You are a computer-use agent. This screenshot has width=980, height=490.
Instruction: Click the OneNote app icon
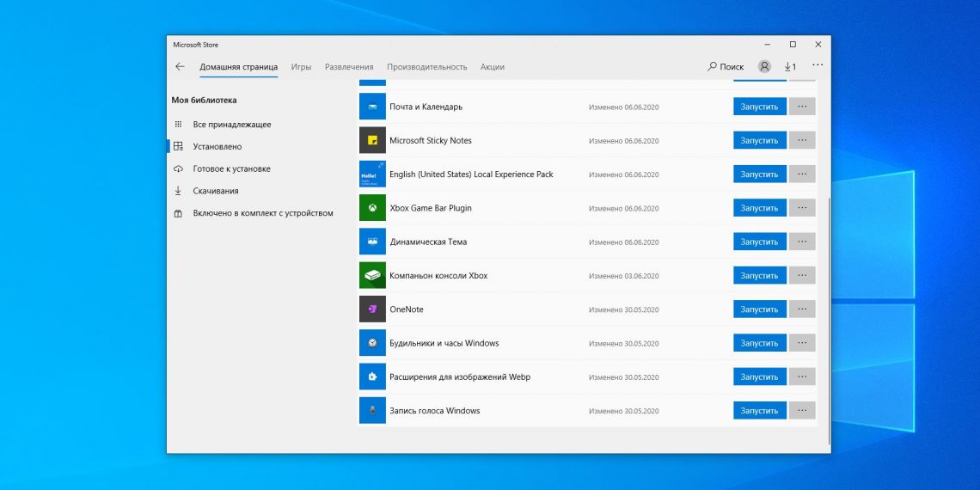[x=372, y=309]
